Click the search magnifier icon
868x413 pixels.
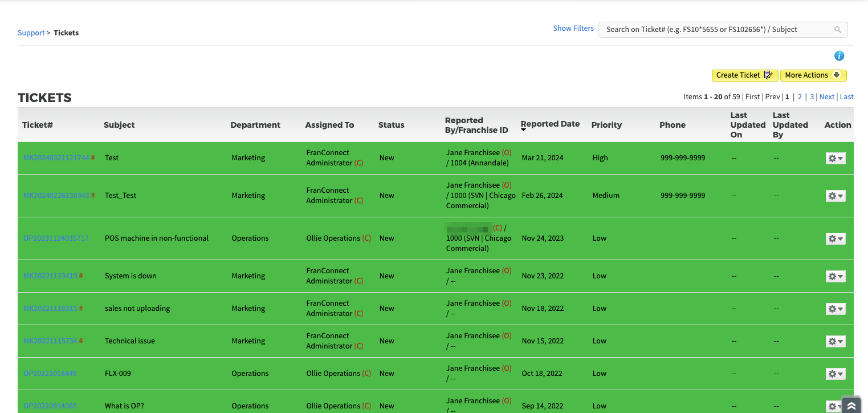(x=838, y=30)
